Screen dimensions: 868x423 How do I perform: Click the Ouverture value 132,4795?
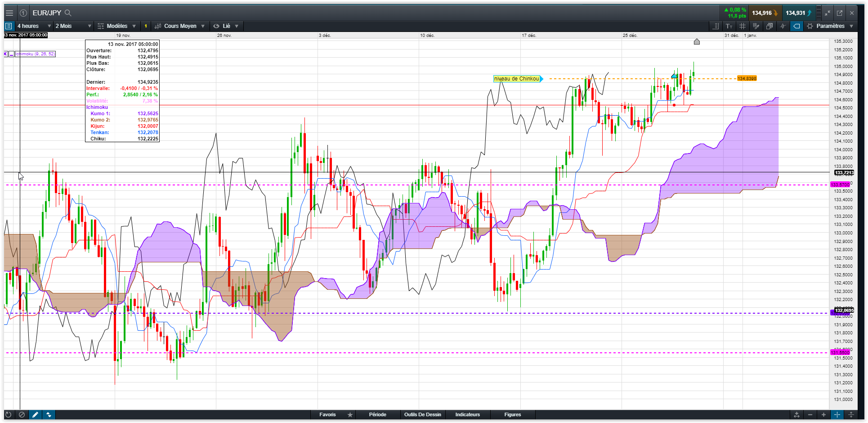148,50
